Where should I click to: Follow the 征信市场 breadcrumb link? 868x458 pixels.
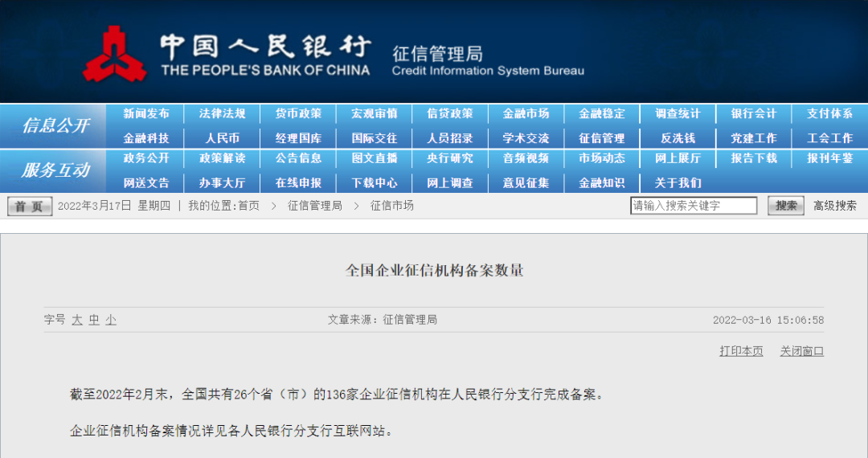[x=392, y=206]
